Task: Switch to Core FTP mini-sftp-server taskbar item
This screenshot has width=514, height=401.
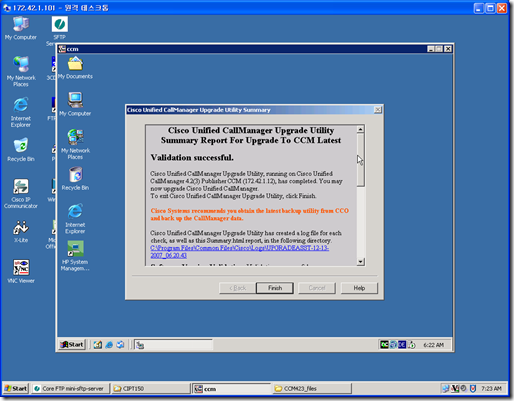Action: (71, 388)
